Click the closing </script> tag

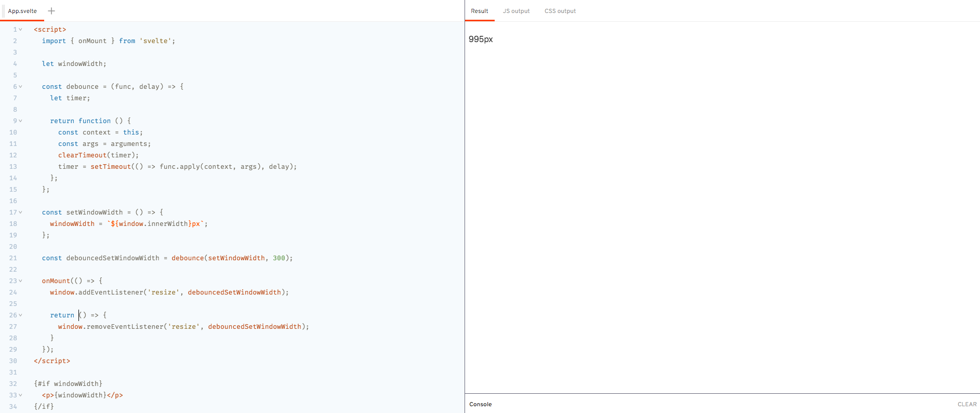coord(52,361)
